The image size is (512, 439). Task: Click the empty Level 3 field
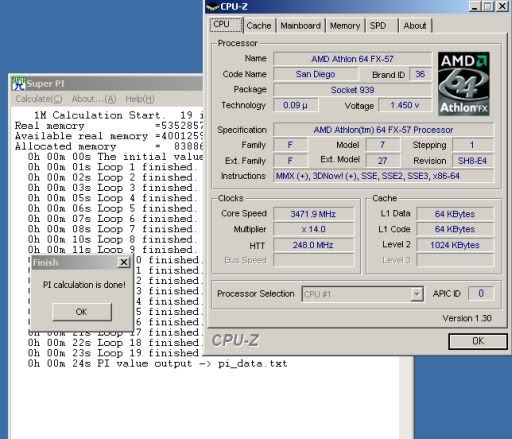pyautogui.click(x=455, y=260)
